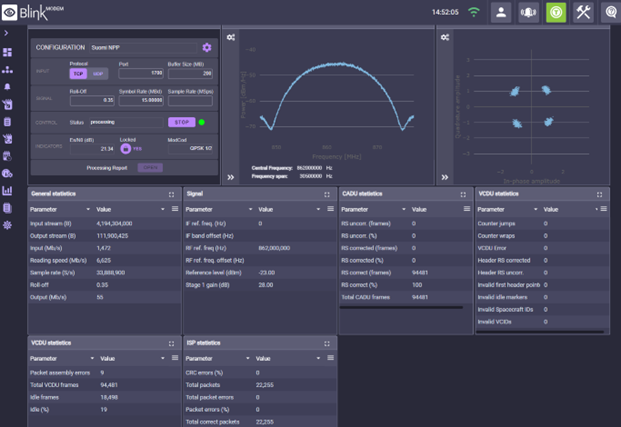Open CADU statistics table hamburger menu
Viewport: 621px width, 427px height.
pyautogui.click(x=467, y=209)
